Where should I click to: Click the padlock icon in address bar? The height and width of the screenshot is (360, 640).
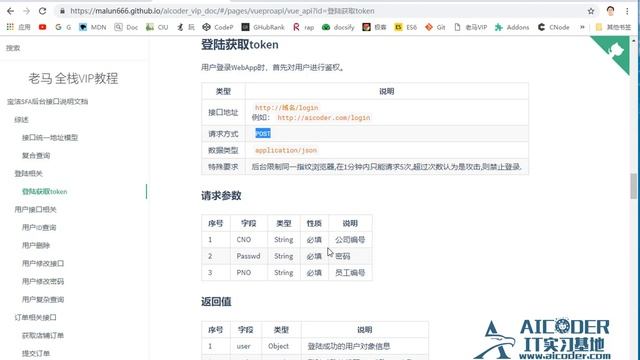[62, 11]
